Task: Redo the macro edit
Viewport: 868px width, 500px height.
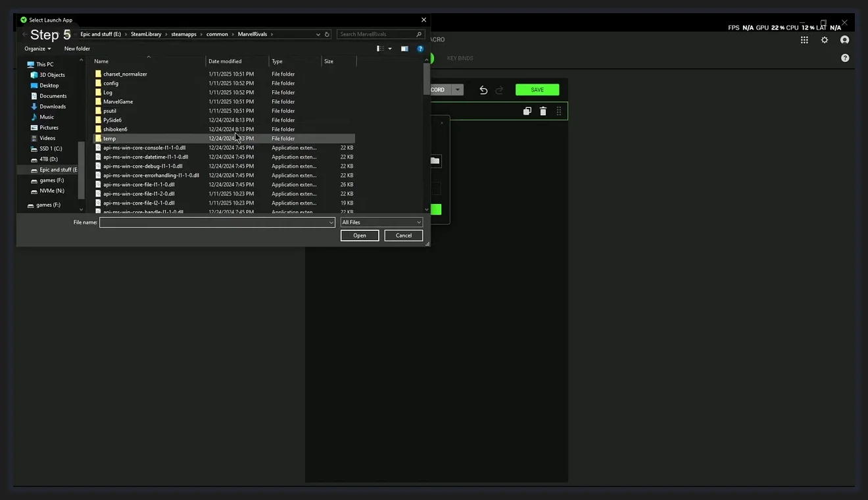Action: point(498,89)
